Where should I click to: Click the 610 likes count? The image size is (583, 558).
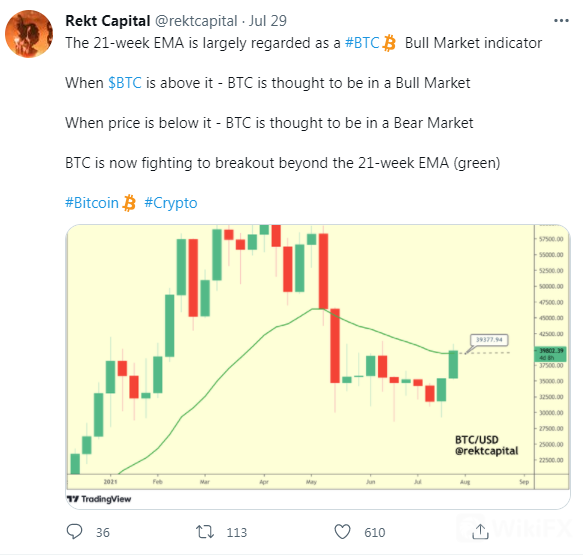(x=374, y=532)
